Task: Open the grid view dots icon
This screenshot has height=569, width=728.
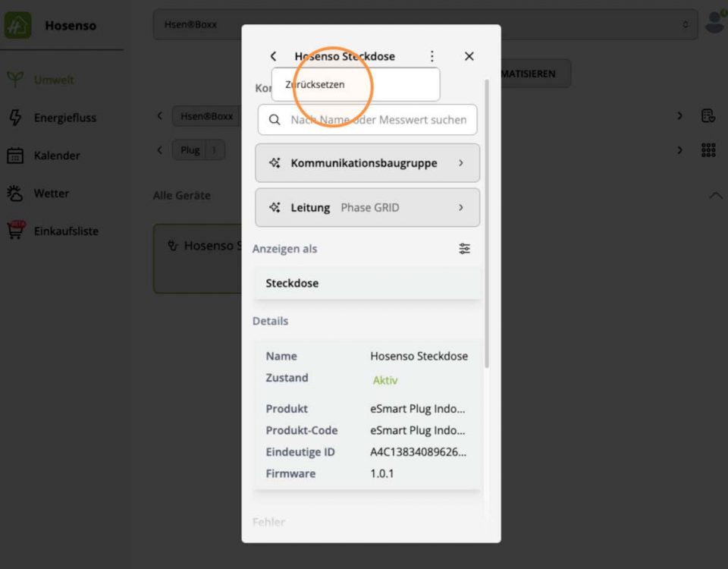Action: (x=708, y=150)
